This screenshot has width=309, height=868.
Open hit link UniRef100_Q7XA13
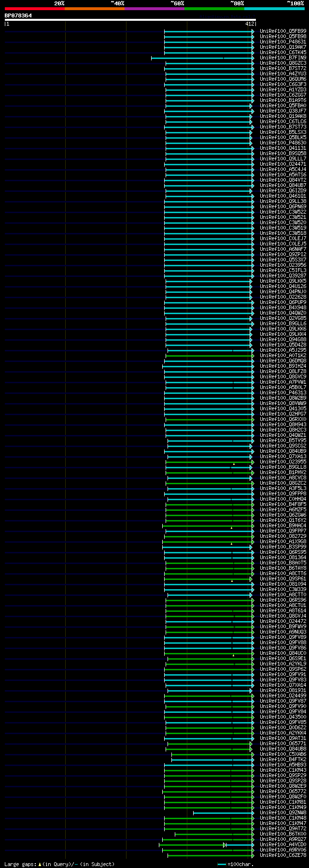pos(283,456)
